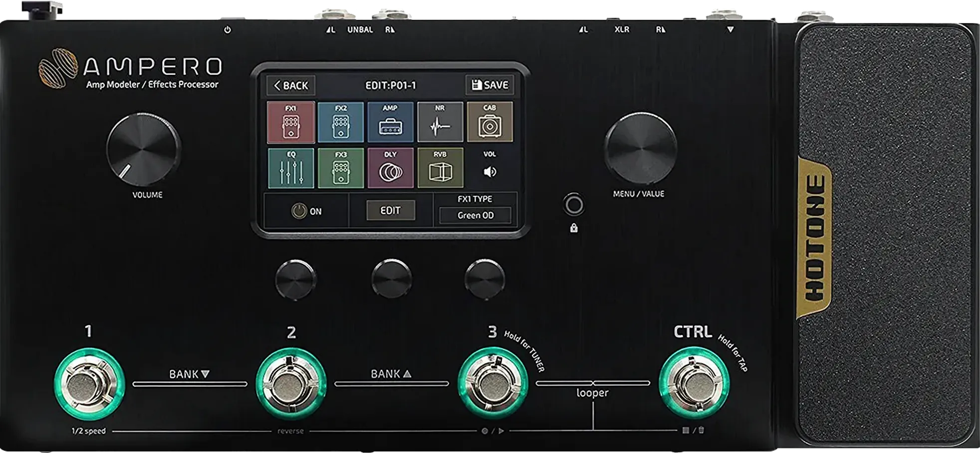980x453 pixels.
Task: Stomp footswitch 3 for tuner
Action: (493, 383)
